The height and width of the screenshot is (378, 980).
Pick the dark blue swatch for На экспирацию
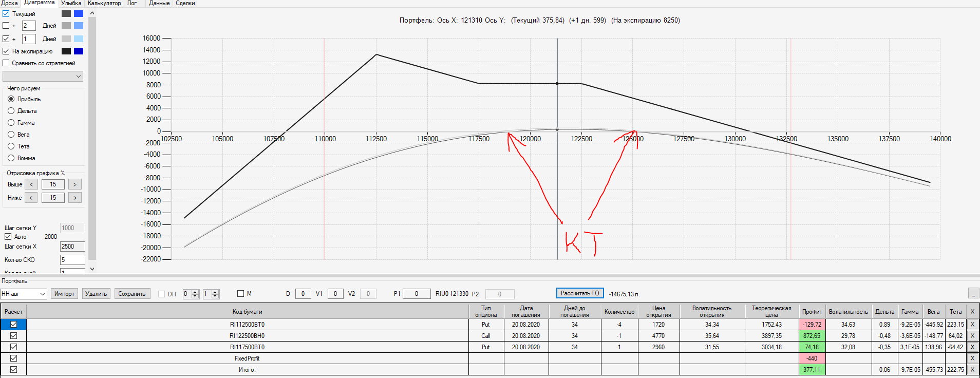pyautogui.click(x=79, y=51)
